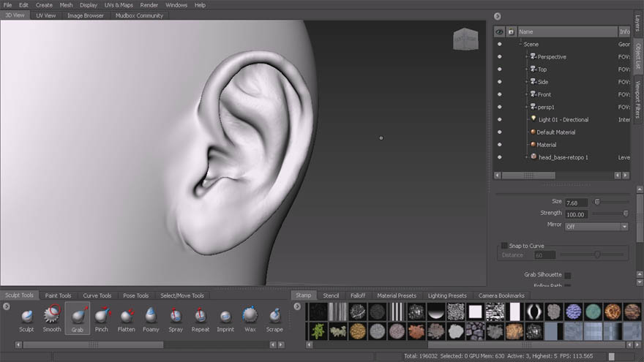644x362 pixels.
Task: Collapse the right panel with the round arrow
Action: click(x=498, y=16)
